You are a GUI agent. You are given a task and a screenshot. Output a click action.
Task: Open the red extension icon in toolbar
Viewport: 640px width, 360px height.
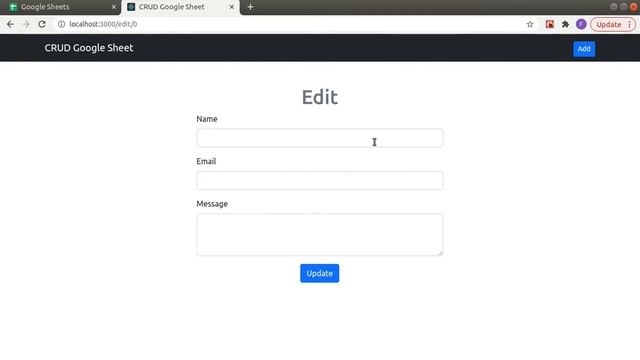(x=550, y=24)
